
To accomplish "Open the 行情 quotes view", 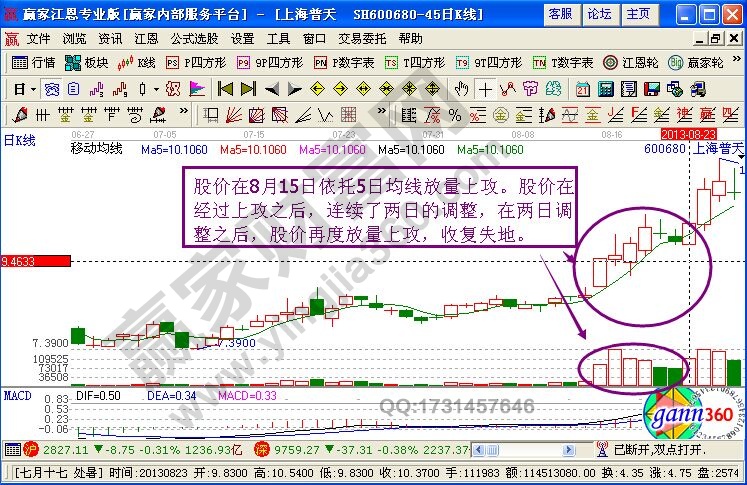I will tap(34, 62).
